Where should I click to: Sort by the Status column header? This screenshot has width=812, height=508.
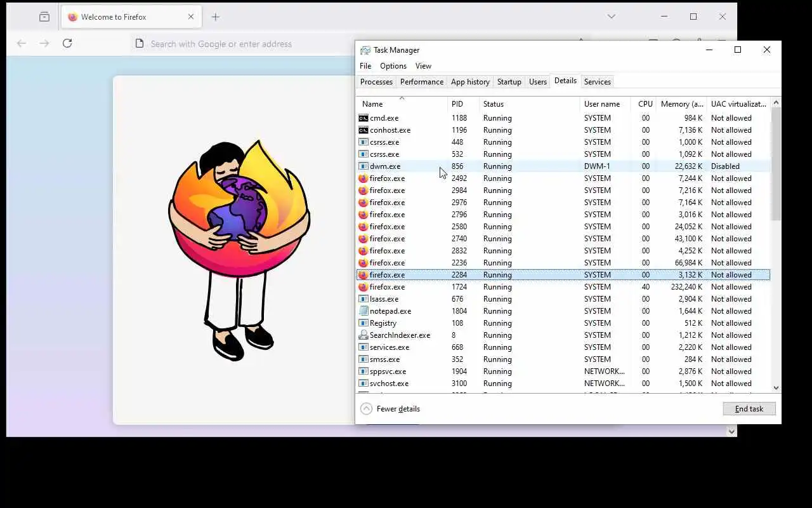tap(530, 104)
